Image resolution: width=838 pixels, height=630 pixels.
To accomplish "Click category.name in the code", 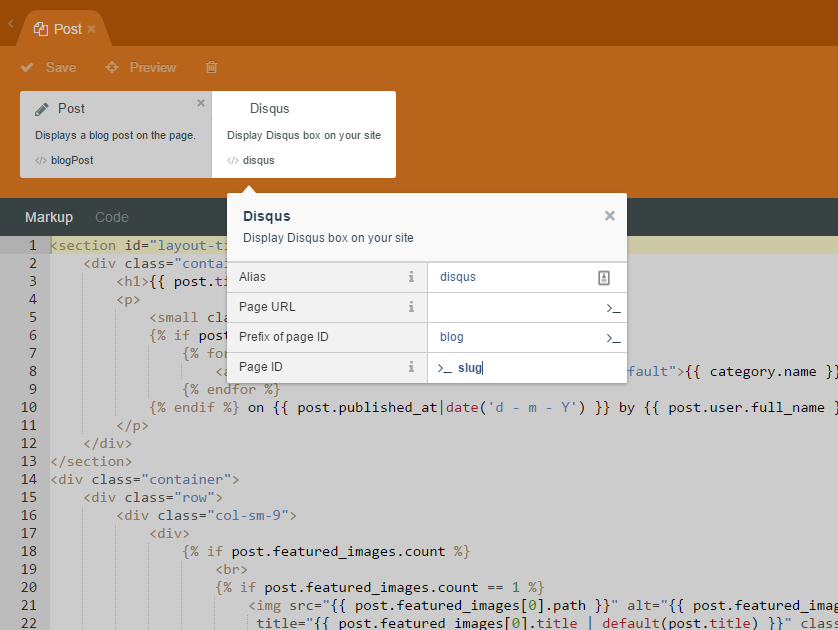I will pyautogui.click(x=763, y=371).
